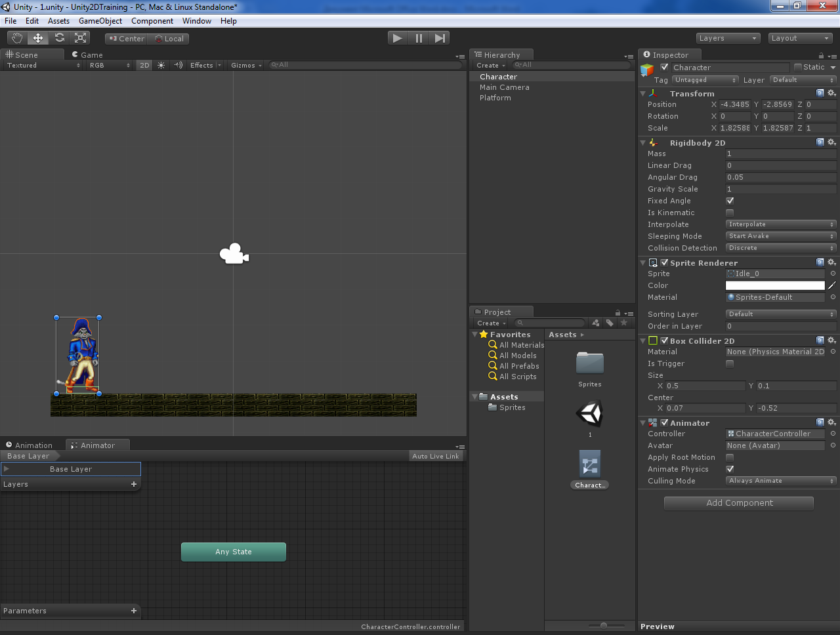Open the Culling Mode dropdown
The width and height of the screenshot is (840, 635).
(x=781, y=481)
